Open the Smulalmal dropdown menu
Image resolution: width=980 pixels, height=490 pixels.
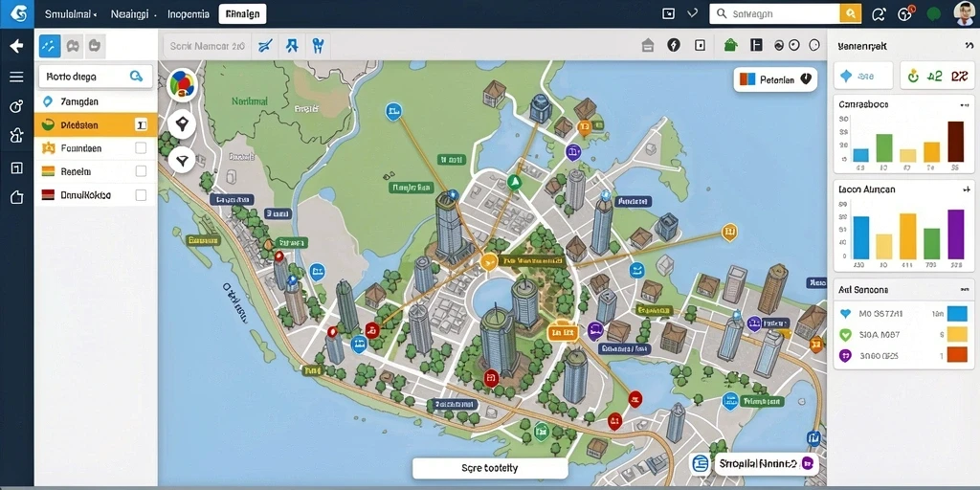point(70,13)
